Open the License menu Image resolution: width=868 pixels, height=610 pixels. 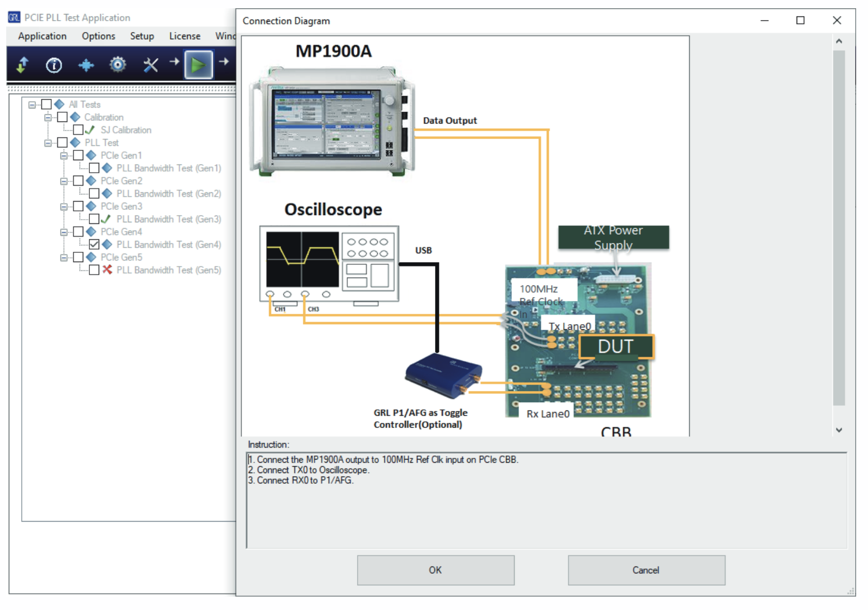[184, 36]
